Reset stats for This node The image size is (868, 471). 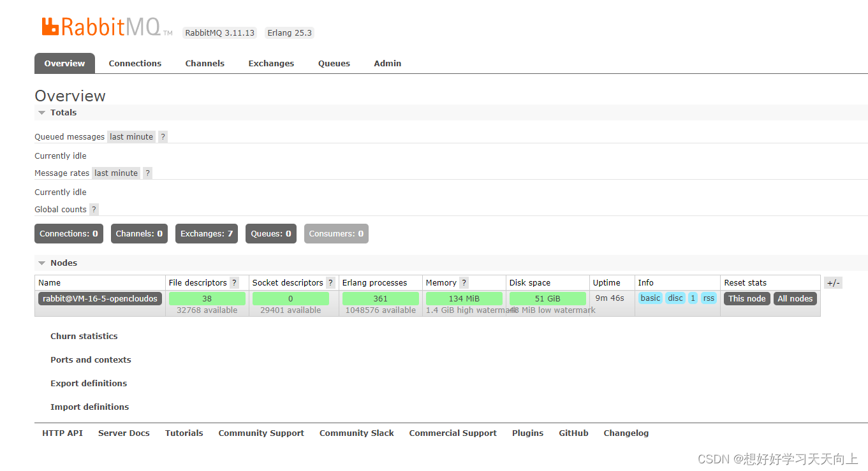(x=747, y=299)
